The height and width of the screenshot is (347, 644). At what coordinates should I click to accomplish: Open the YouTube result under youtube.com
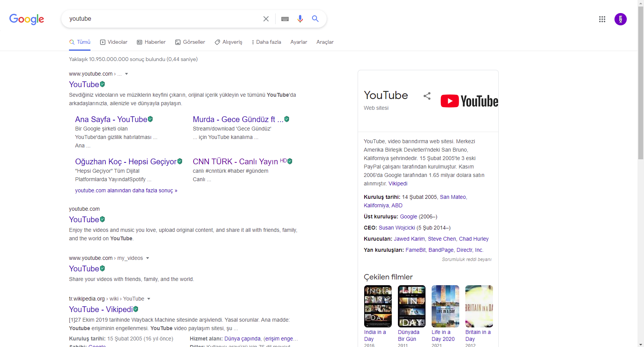pos(84,220)
